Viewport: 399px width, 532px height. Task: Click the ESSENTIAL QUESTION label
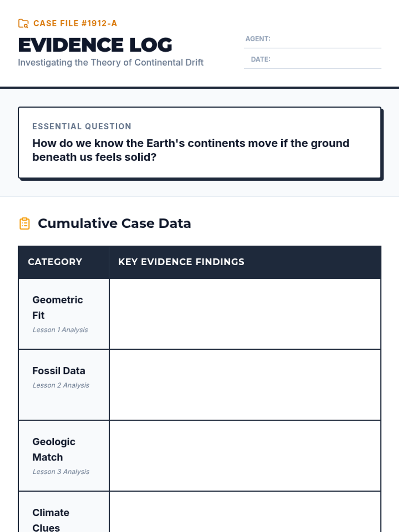[x=82, y=126]
